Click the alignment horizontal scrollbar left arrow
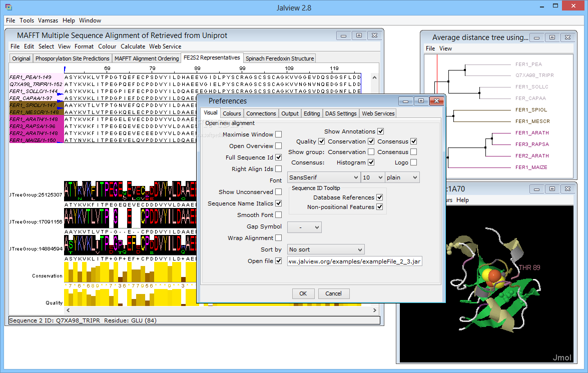The height and width of the screenshot is (373, 588). [68, 310]
